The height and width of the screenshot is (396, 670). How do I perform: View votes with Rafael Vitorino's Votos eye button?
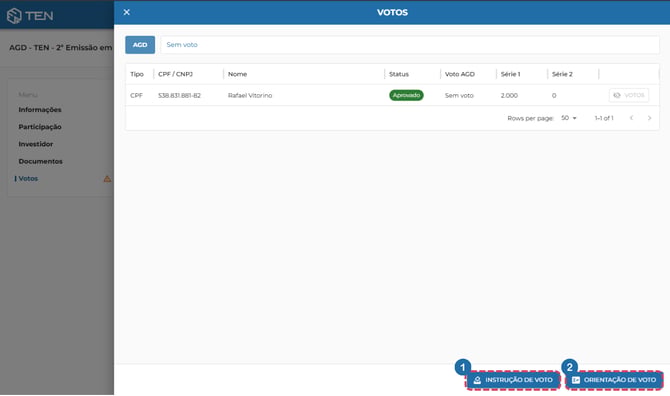pos(629,95)
